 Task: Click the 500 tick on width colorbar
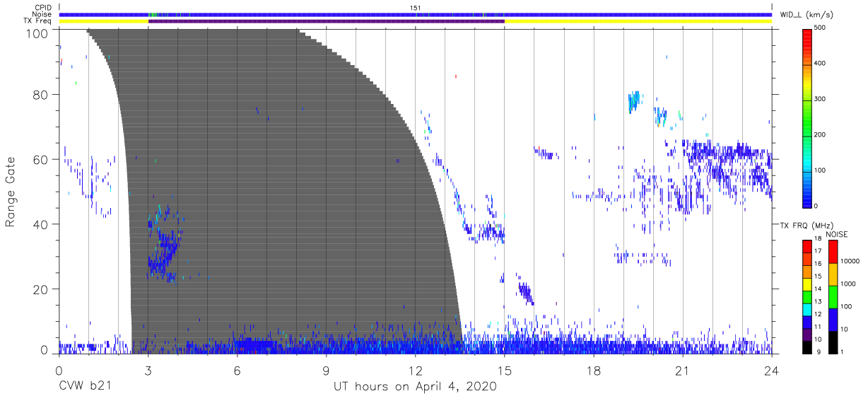point(820,28)
